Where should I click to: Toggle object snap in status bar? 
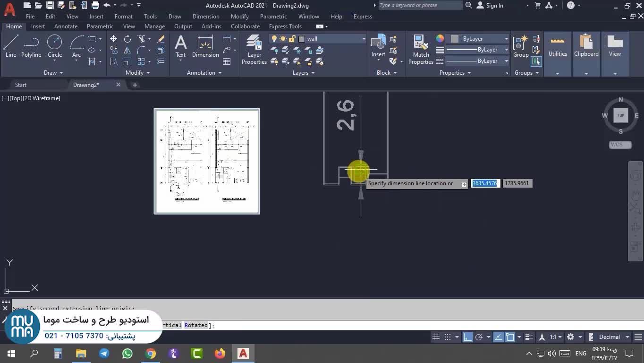tap(510, 337)
